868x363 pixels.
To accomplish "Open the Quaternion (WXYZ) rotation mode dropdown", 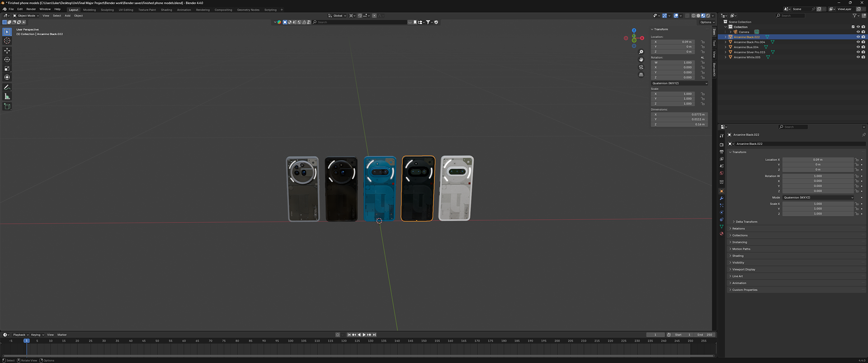I will pyautogui.click(x=679, y=83).
